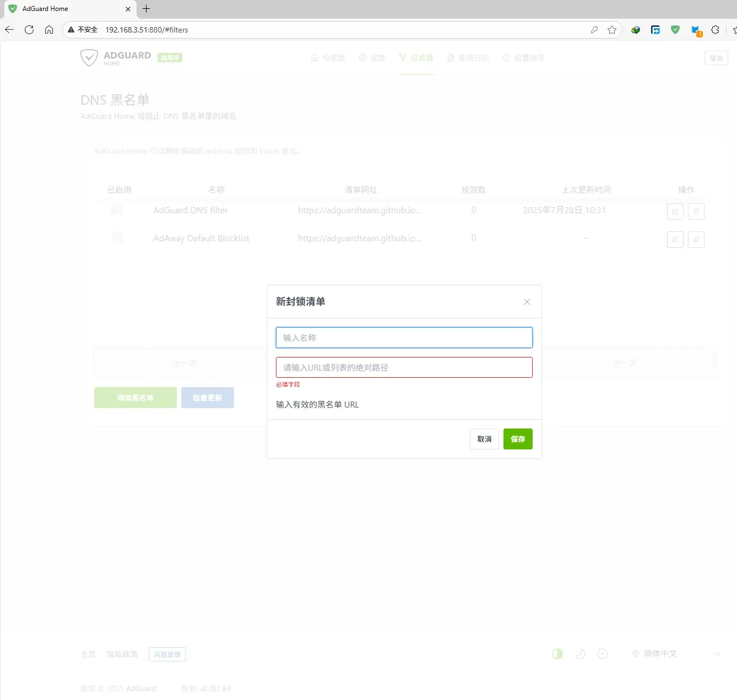Edit the AdAway Default Blocklist entry
737x700 pixels.
point(675,240)
